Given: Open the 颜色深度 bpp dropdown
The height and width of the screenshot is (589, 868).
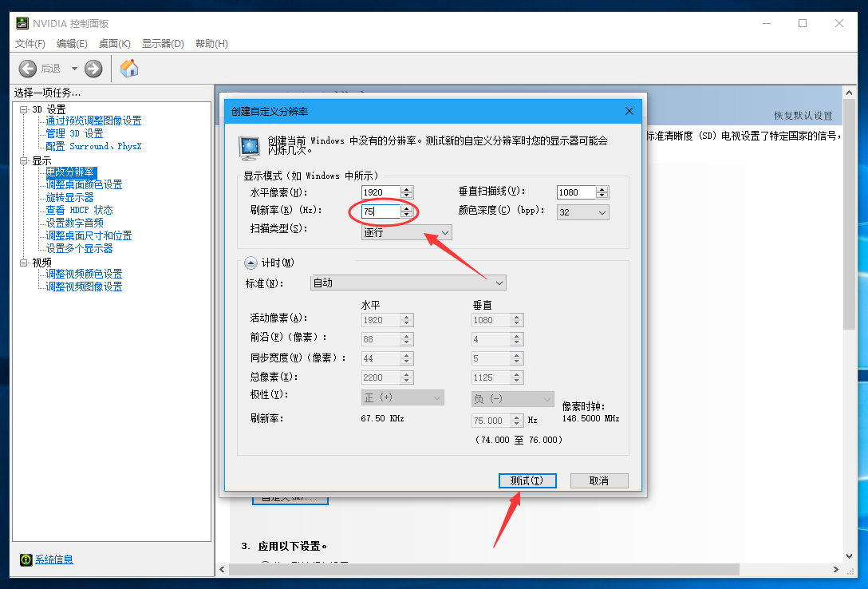Looking at the screenshot, I should 583,212.
